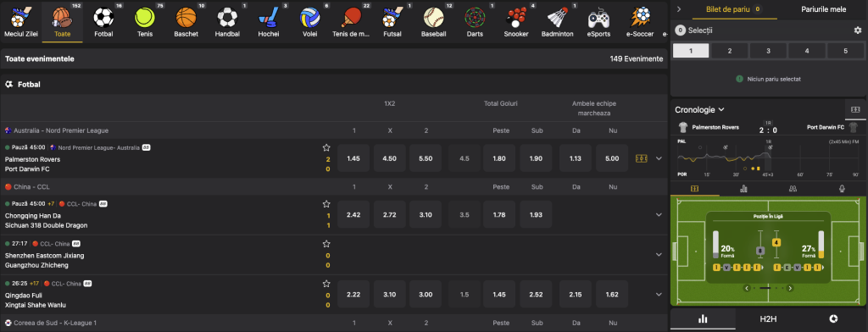
Task: Switch to the commentary microphone tab
Action: (842, 189)
